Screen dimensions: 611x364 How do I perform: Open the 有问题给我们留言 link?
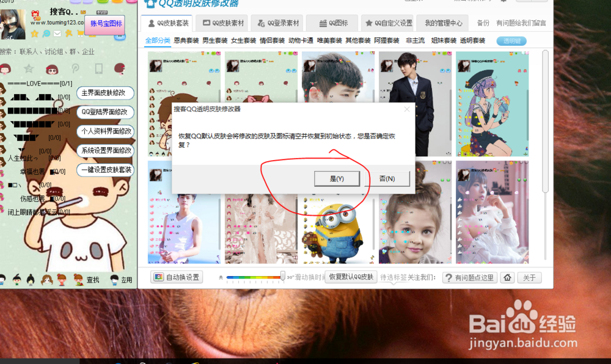[521, 23]
